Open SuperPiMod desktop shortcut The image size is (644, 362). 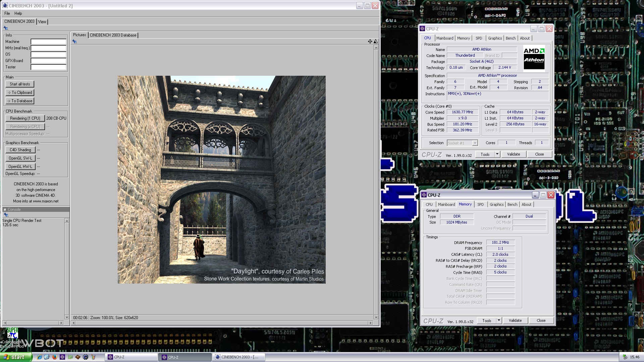[x=13, y=338]
